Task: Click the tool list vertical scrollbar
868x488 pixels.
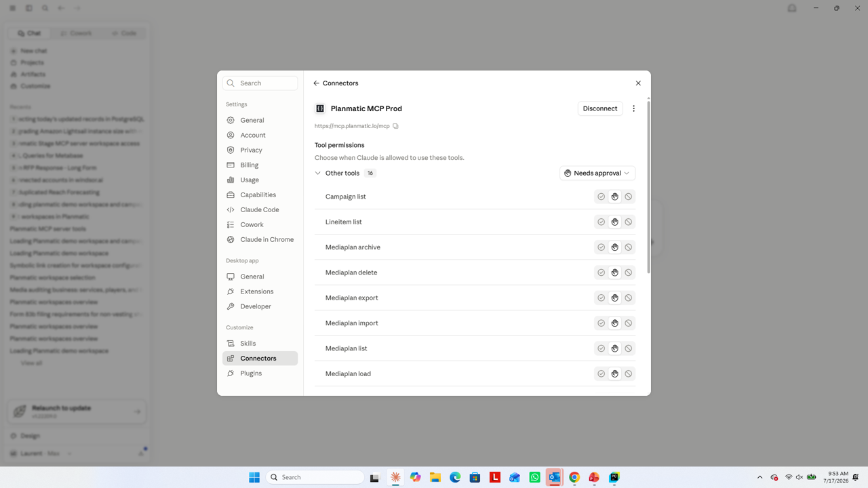Action: [648, 186]
